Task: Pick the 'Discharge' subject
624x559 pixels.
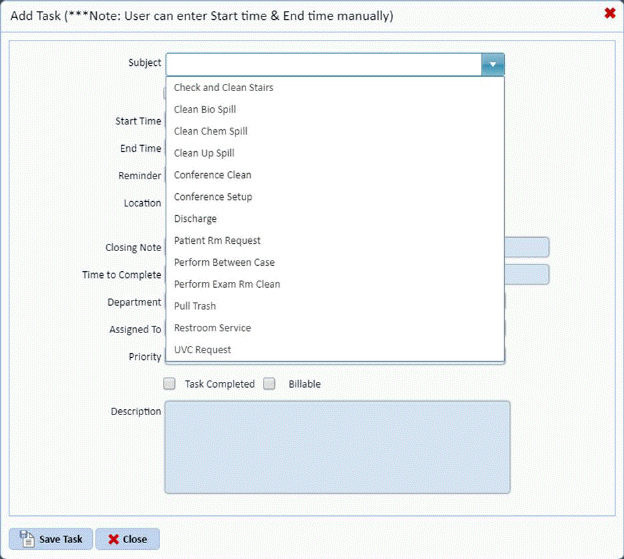Action: tap(195, 219)
